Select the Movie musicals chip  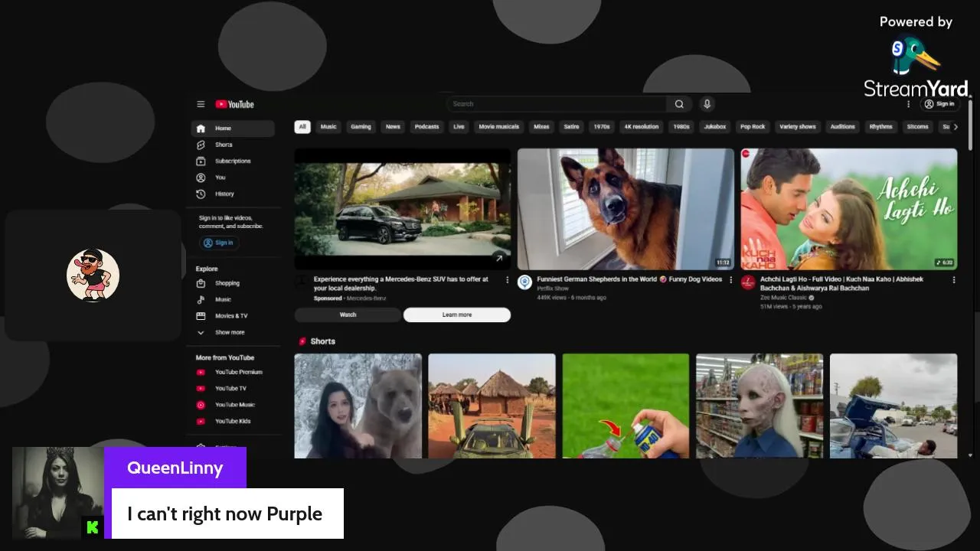(499, 127)
